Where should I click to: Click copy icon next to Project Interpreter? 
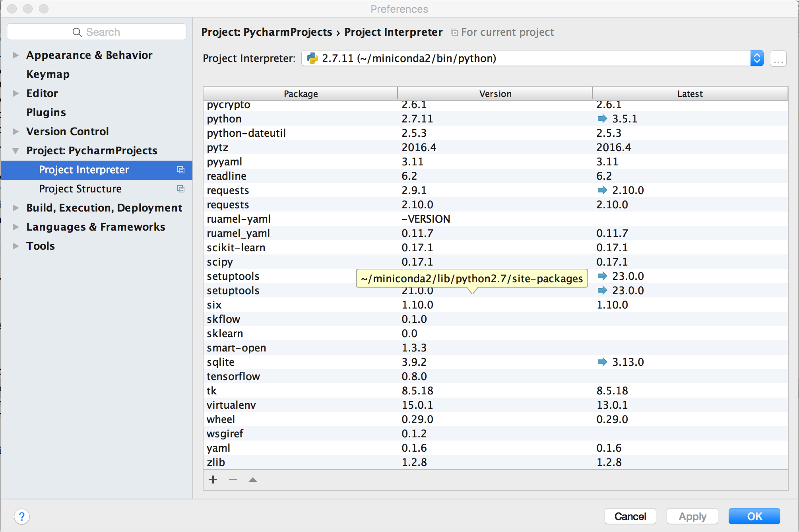coord(181,170)
